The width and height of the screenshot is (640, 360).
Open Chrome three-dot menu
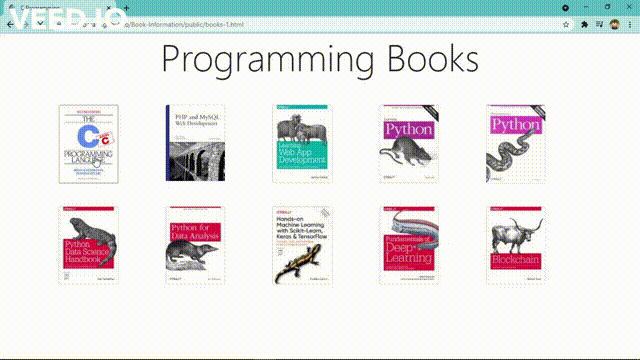(x=630, y=24)
